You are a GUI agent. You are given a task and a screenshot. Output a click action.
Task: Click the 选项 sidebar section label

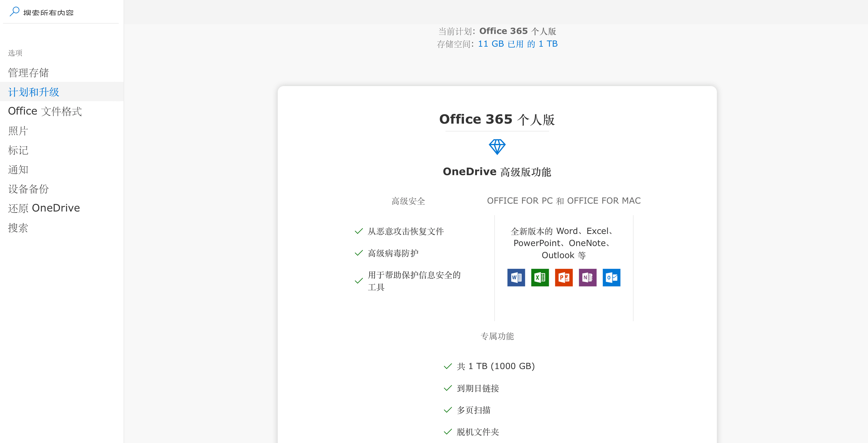pyautogui.click(x=15, y=53)
